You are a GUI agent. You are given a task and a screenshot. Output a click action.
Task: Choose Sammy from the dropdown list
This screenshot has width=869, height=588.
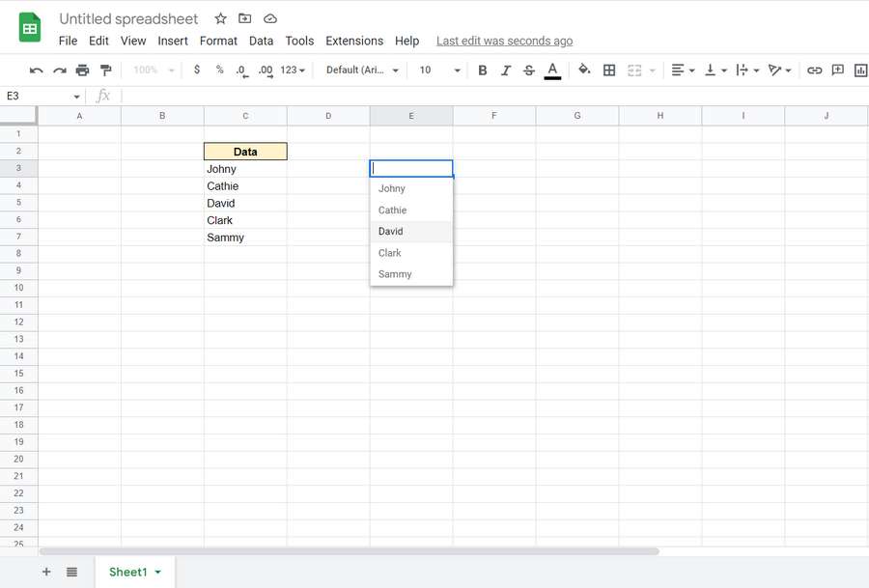[411, 274]
